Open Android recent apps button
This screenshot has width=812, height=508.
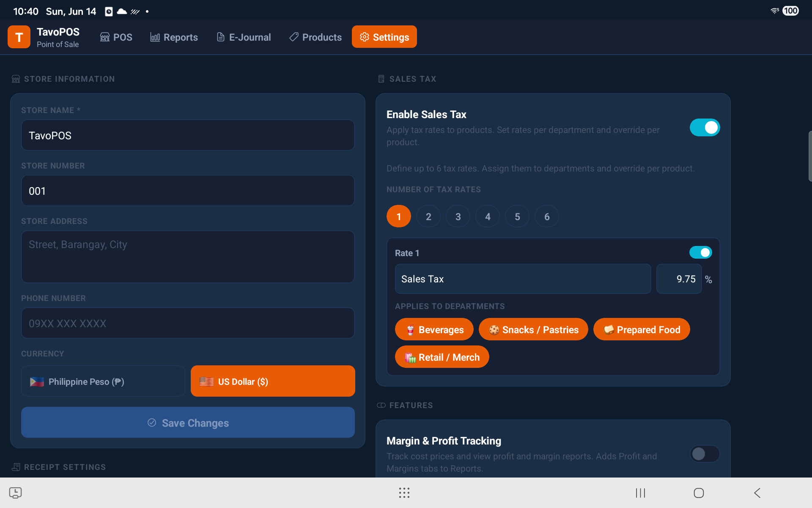640,493
